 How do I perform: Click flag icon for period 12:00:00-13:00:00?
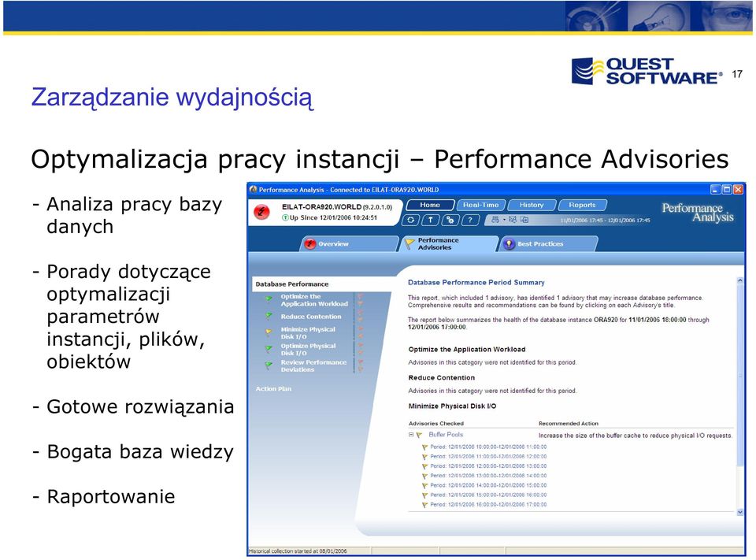(424, 466)
